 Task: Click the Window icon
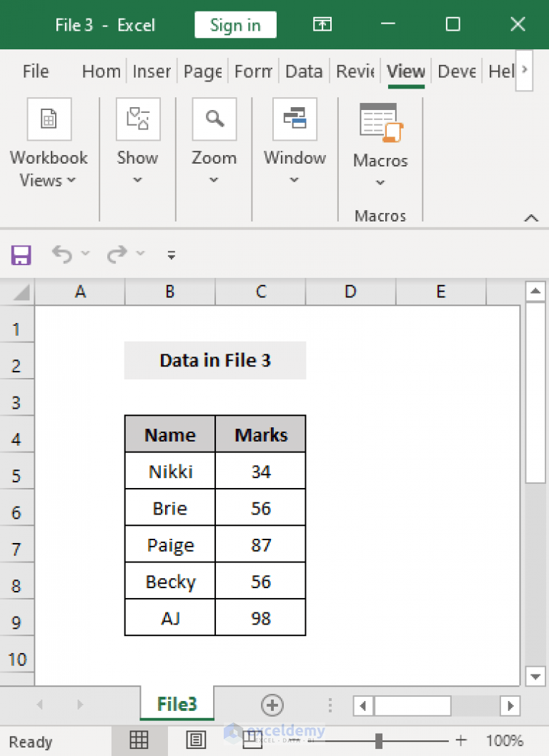pos(295,119)
